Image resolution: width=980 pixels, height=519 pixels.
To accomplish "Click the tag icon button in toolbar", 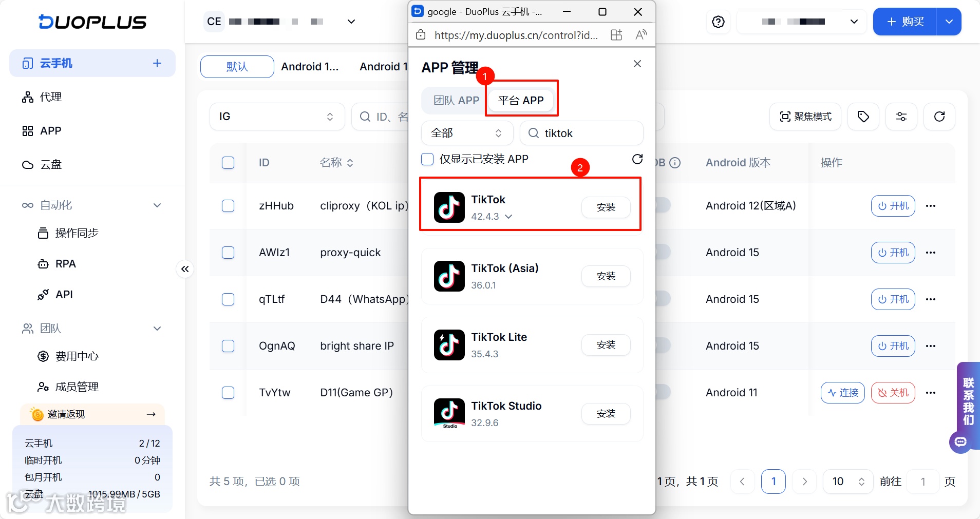I will 863,117.
